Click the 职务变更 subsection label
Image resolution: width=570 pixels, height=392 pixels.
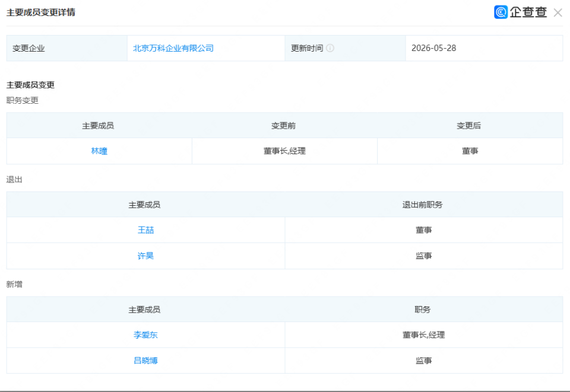(x=22, y=100)
